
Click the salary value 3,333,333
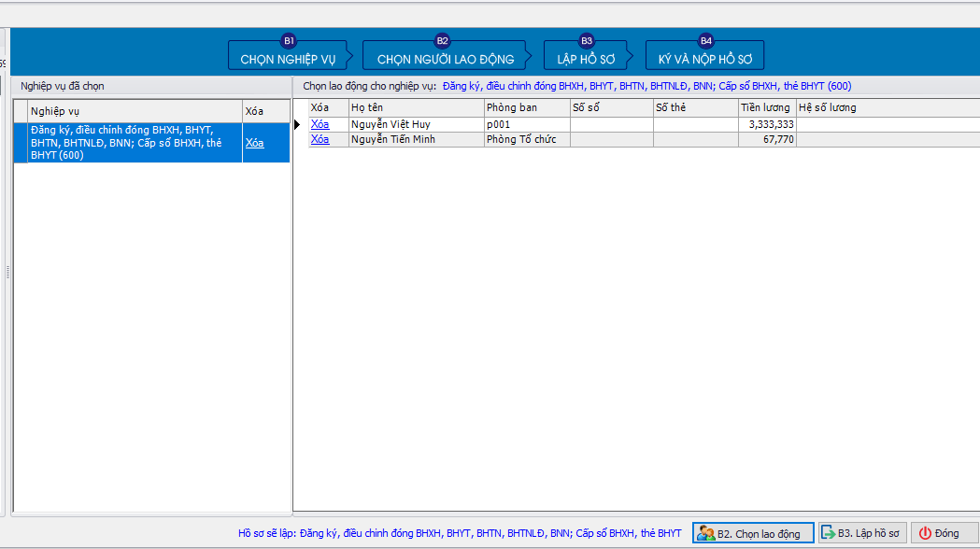[x=767, y=124]
